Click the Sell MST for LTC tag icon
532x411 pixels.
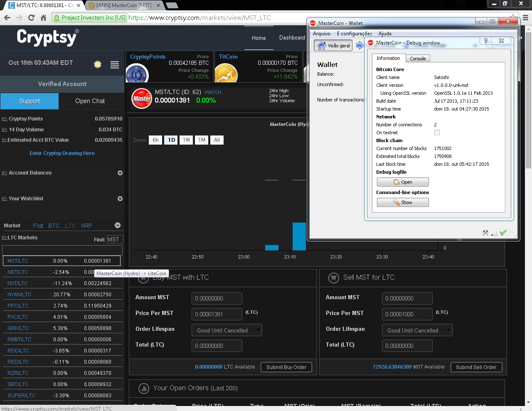click(x=333, y=278)
